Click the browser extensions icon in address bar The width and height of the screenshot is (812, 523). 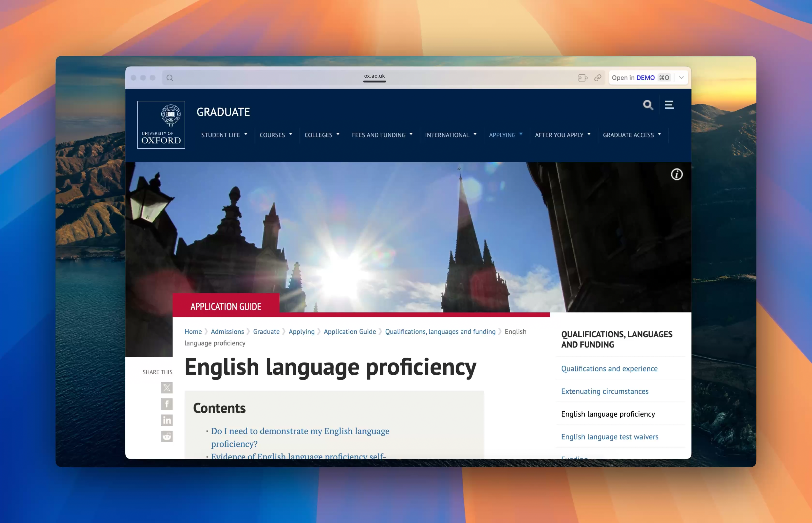point(583,78)
